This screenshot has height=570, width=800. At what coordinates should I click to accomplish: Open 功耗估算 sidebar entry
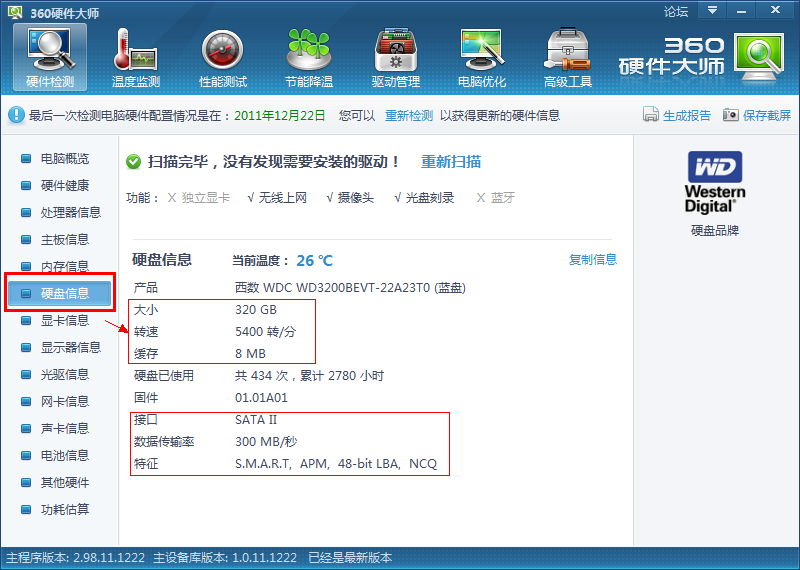tap(64, 510)
